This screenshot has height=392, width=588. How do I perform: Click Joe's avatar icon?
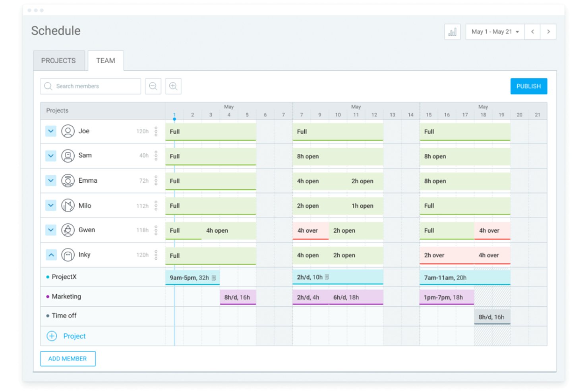click(x=68, y=131)
